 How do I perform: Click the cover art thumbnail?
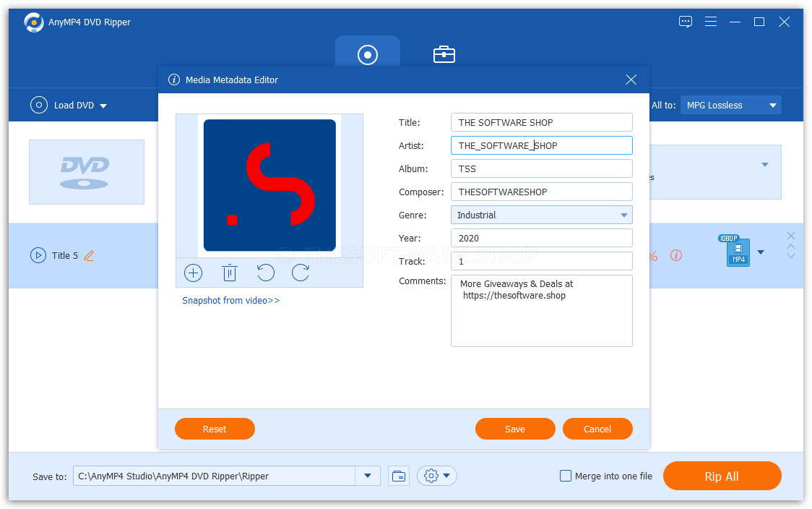(269, 186)
